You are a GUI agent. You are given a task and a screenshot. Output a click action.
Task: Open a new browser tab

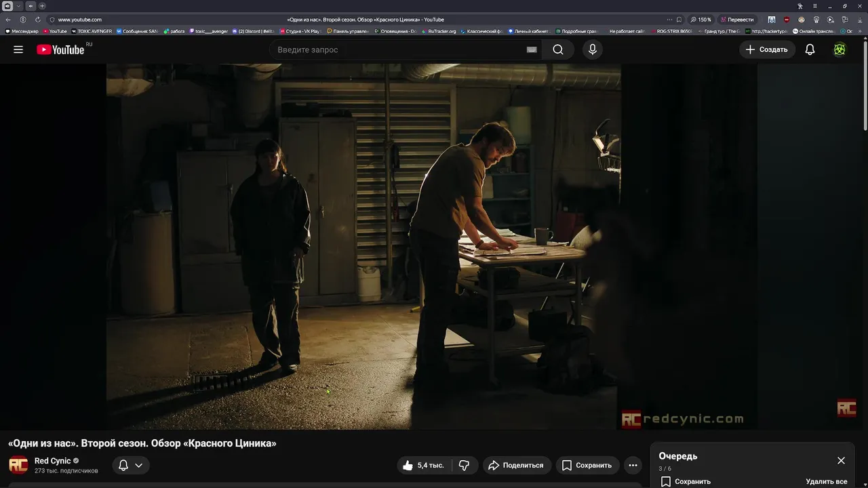pyautogui.click(x=42, y=6)
